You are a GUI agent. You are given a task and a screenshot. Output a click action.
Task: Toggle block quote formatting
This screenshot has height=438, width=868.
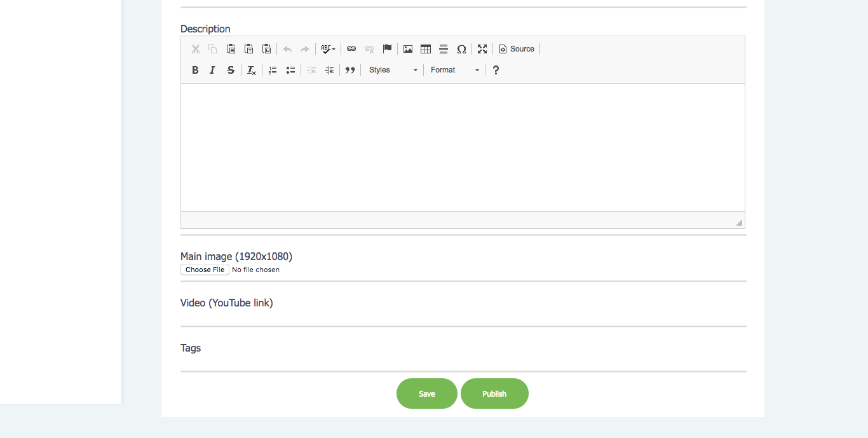349,70
